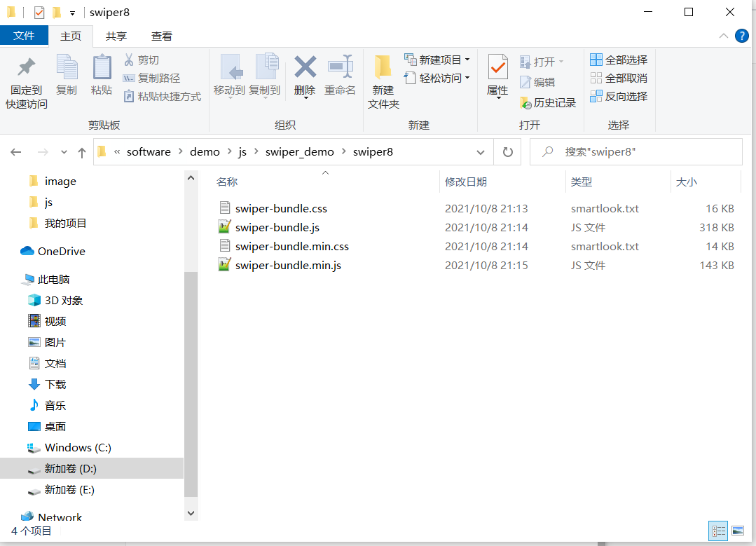The image size is (756, 546).
Task: Refresh the current folder view
Action: click(508, 152)
